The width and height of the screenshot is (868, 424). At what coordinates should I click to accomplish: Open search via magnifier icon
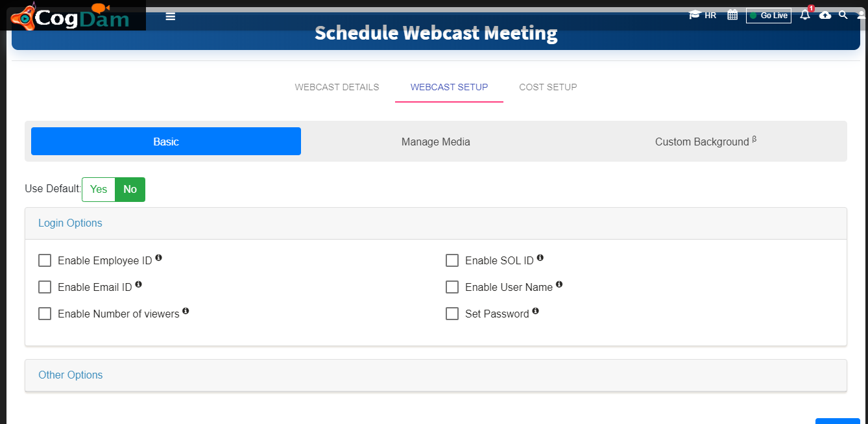[x=843, y=15]
